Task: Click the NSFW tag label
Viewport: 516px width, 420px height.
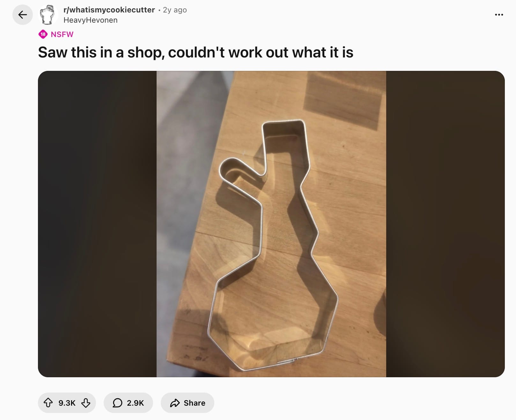Action: point(62,34)
